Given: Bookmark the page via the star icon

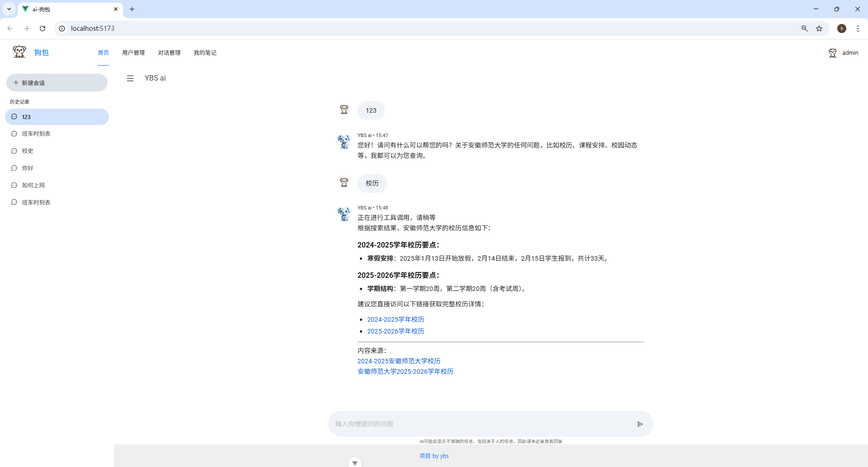Looking at the screenshot, I should coord(819,28).
